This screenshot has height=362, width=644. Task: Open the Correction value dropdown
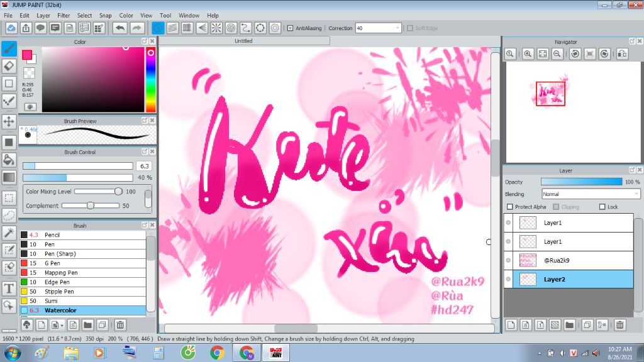coord(397,28)
